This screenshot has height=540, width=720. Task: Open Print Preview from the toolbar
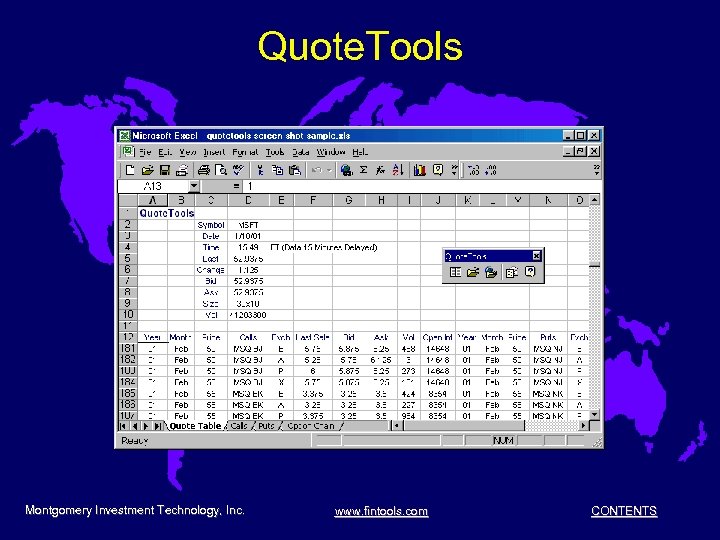[x=221, y=170]
